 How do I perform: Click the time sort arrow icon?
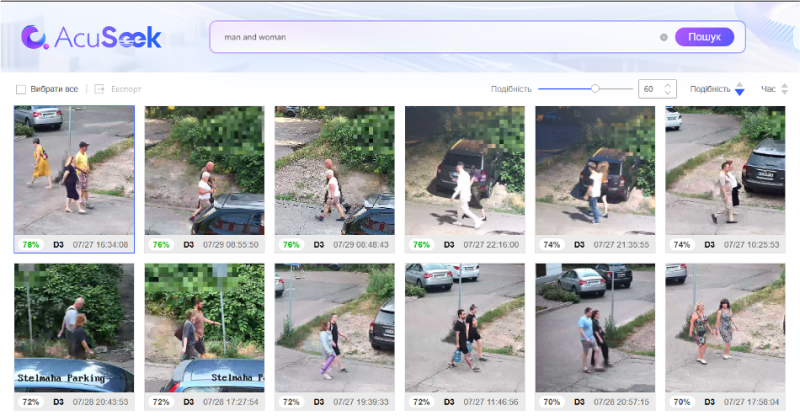(783, 89)
